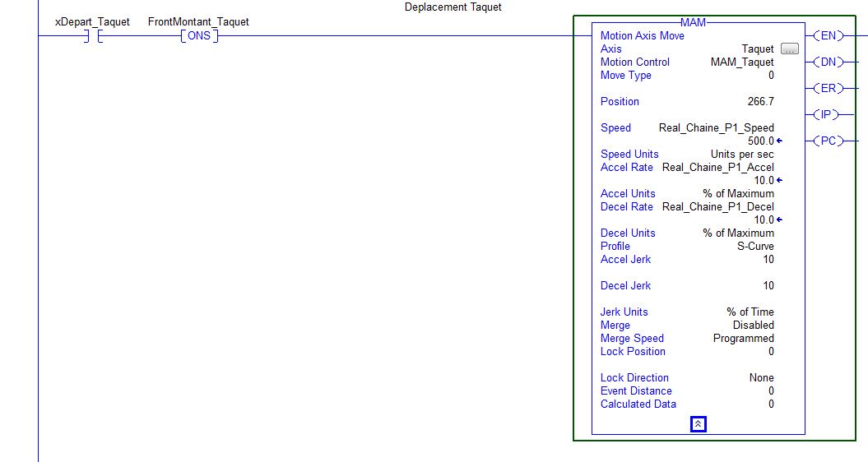Collapse the MAM block with chevron
Viewport: 868px width, 462px height.
[x=698, y=424]
